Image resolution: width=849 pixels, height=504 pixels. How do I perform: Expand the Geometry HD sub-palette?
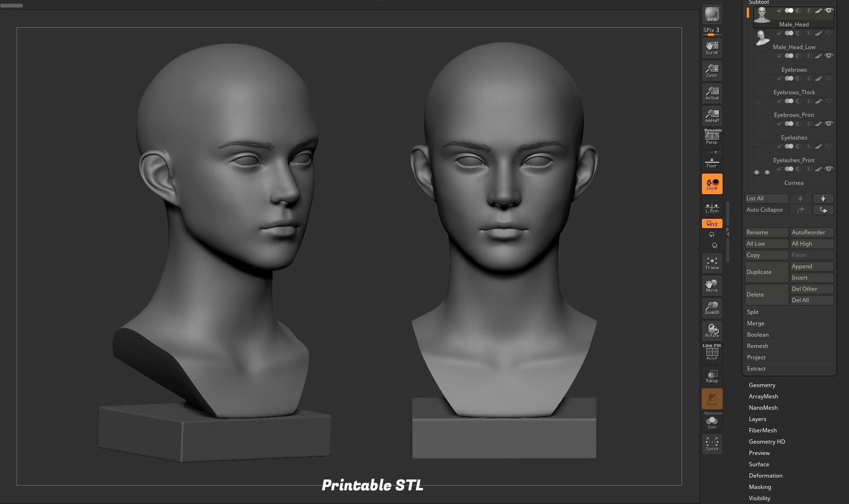click(x=767, y=442)
